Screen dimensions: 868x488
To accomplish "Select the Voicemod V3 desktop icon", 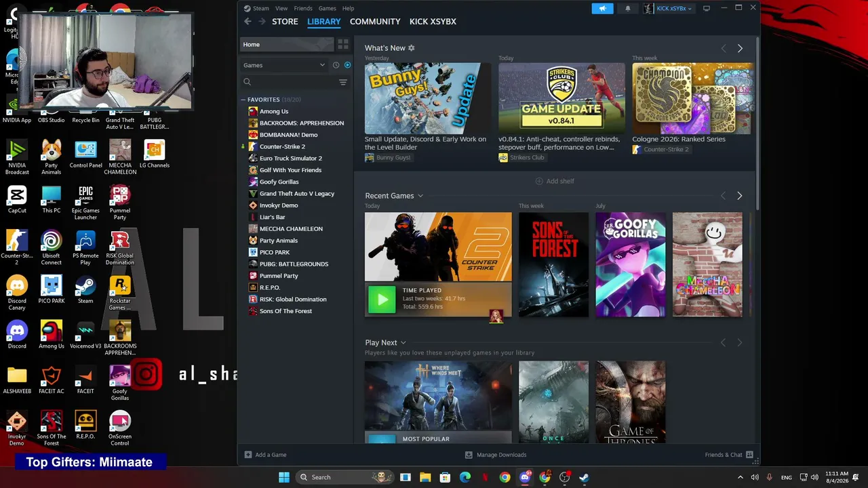I will coord(85,335).
